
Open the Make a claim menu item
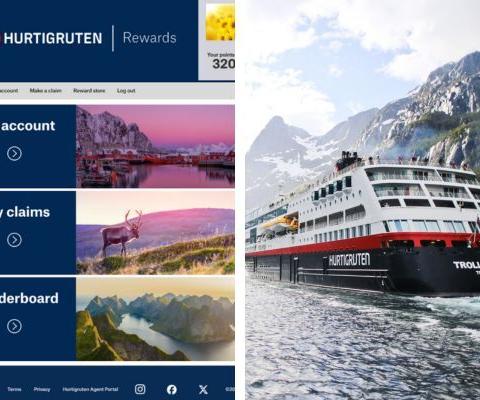tap(46, 91)
